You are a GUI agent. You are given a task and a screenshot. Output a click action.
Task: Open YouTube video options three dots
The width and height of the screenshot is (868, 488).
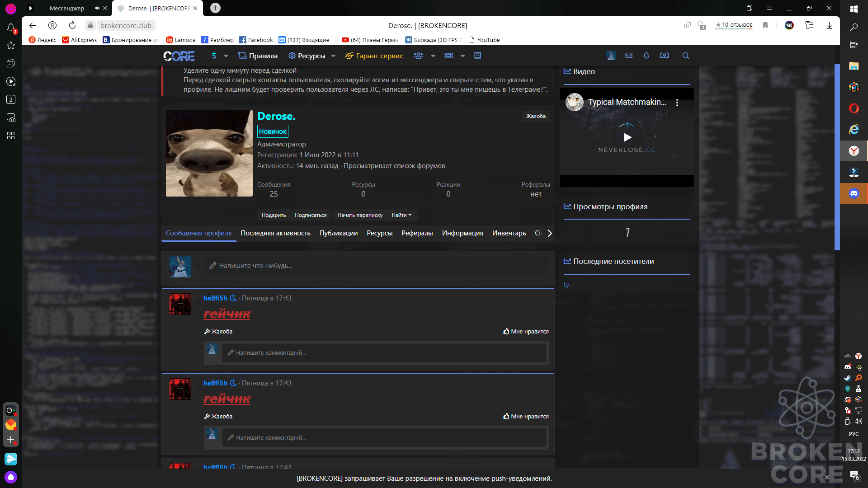click(x=677, y=103)
